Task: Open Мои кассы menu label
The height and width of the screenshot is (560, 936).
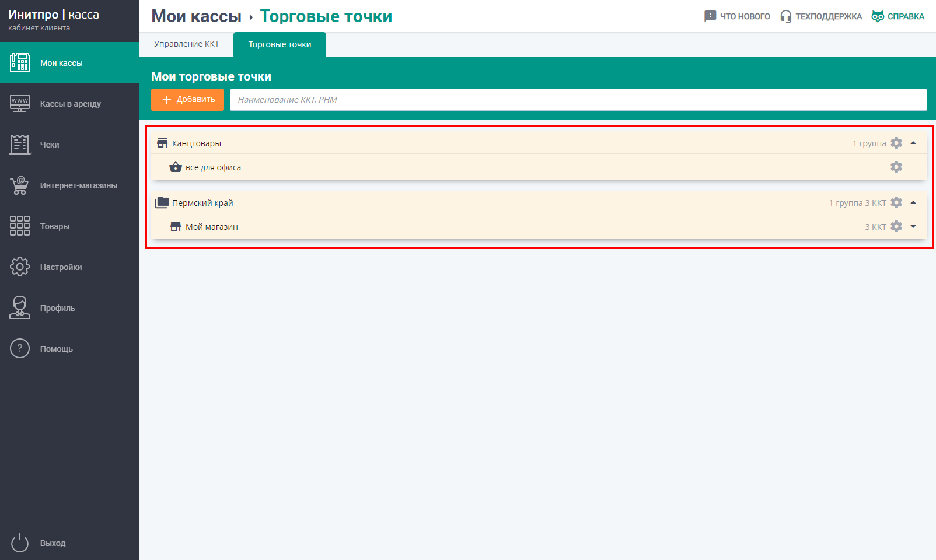Action: point(61,63)
